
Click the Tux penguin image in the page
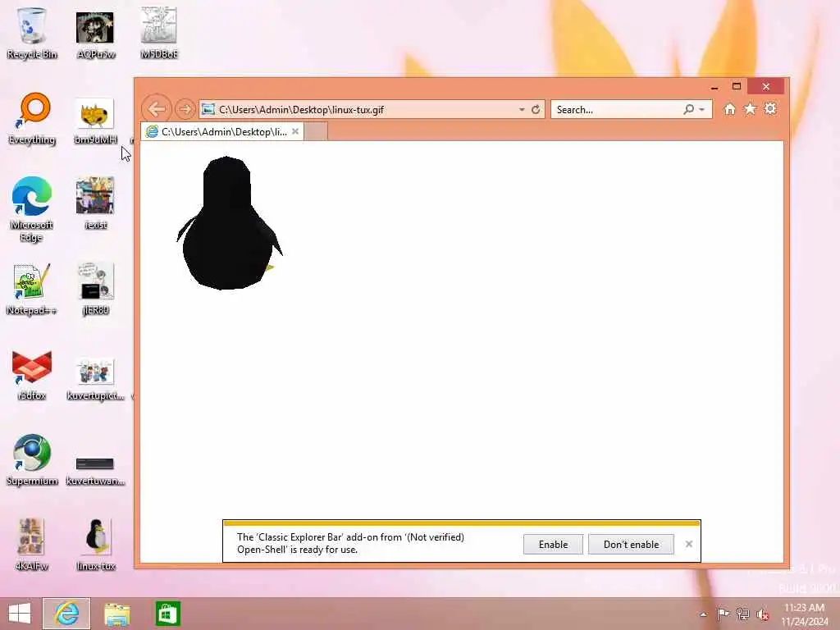pyautogui.click(x=230, y=223)
